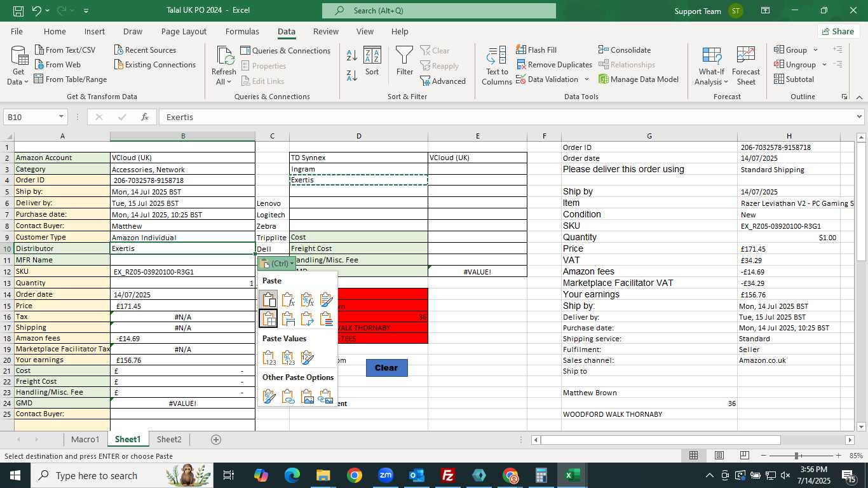The height and width of the screenshot is (488, 868).
Task: Open the Macro1 sheet tab
Action: (85, 439)
